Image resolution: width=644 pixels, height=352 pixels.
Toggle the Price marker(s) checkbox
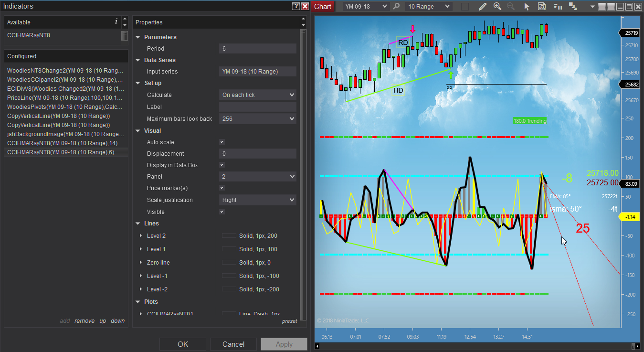click(222, 188)
